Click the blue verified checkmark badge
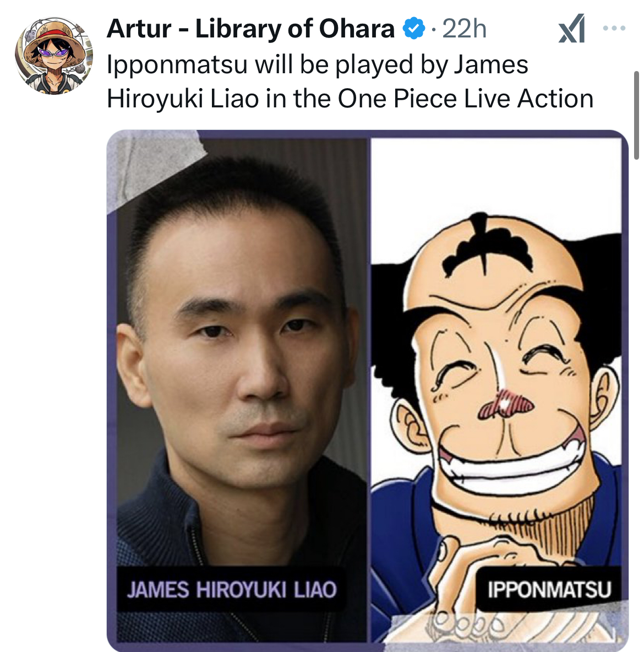The image size is (644, 652). click(x=414, y=28)
